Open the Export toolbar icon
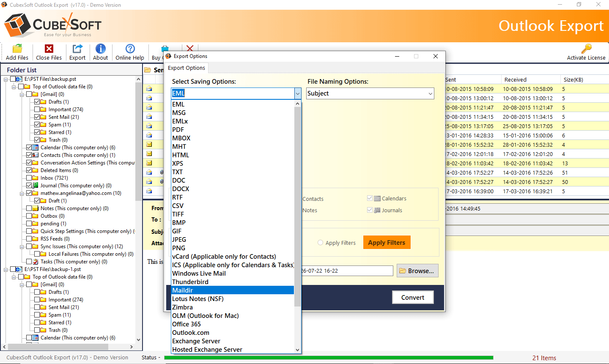 coord(77,49)
